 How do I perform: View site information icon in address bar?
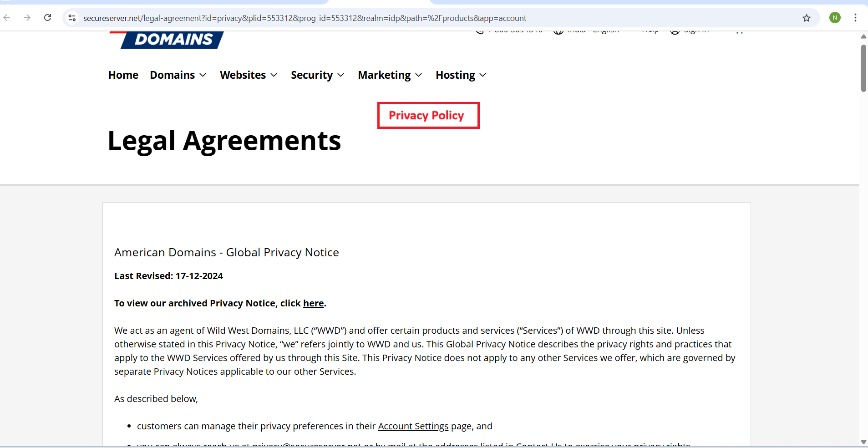72,18
